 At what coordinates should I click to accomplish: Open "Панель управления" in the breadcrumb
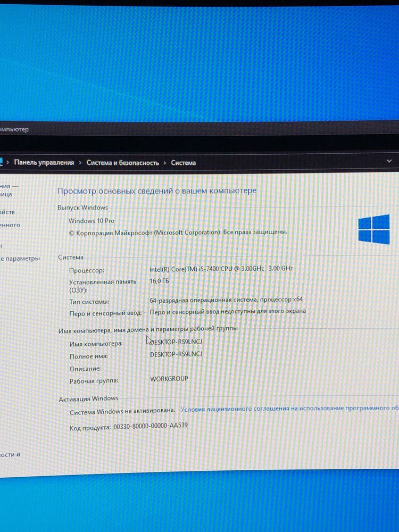[x=44, y=162]
